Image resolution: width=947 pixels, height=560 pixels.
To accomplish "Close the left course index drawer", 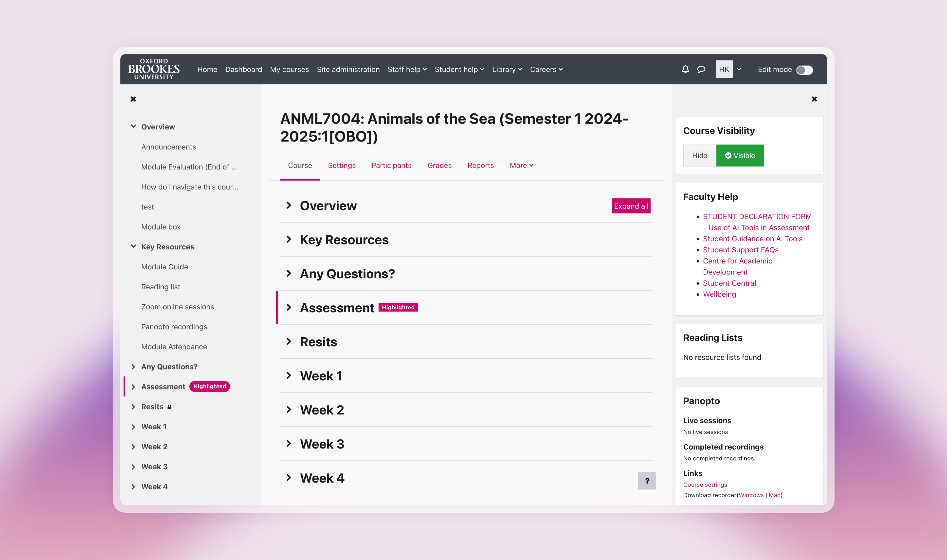I will click(x=133, y=99).
